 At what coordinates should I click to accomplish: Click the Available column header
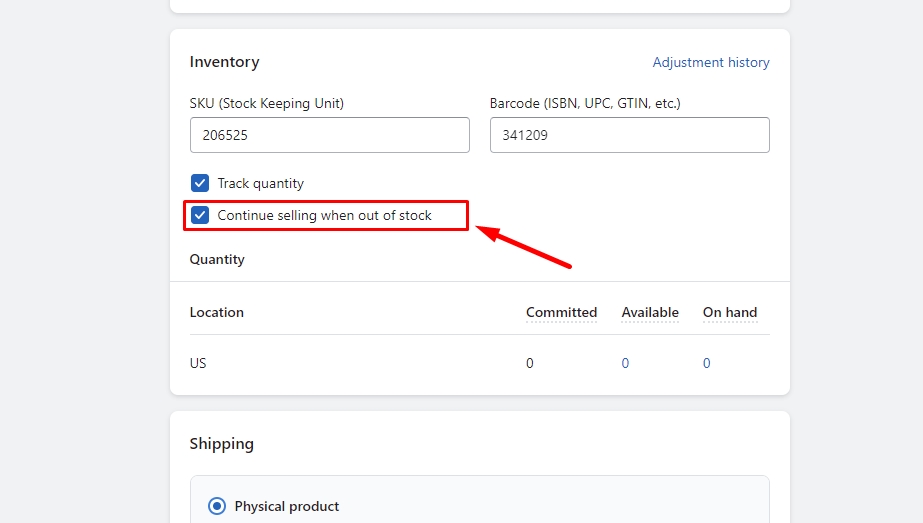point(650,312)
